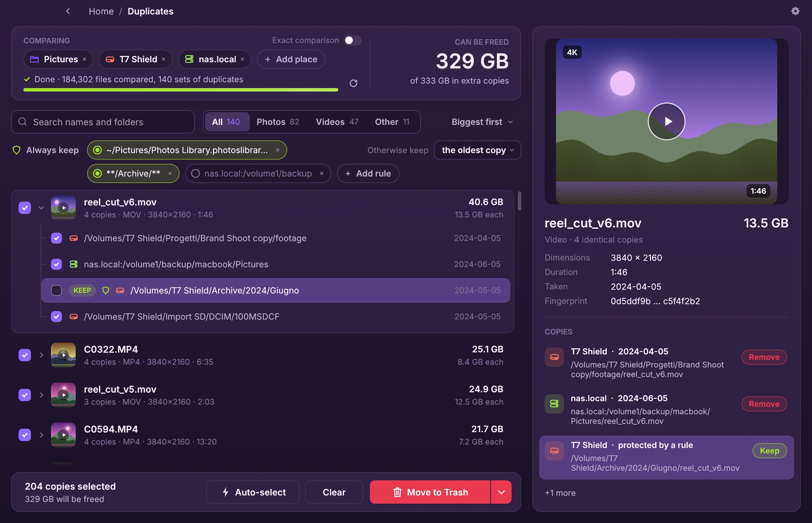Delete the **/Archive/** keep rule

pos(170,173)
